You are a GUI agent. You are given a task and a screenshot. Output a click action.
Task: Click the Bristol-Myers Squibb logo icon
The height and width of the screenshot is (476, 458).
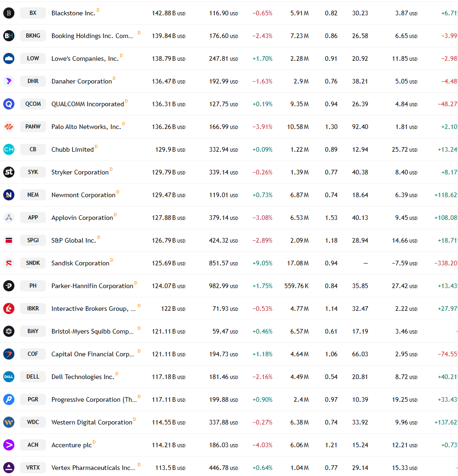click(x=9, y=331)
